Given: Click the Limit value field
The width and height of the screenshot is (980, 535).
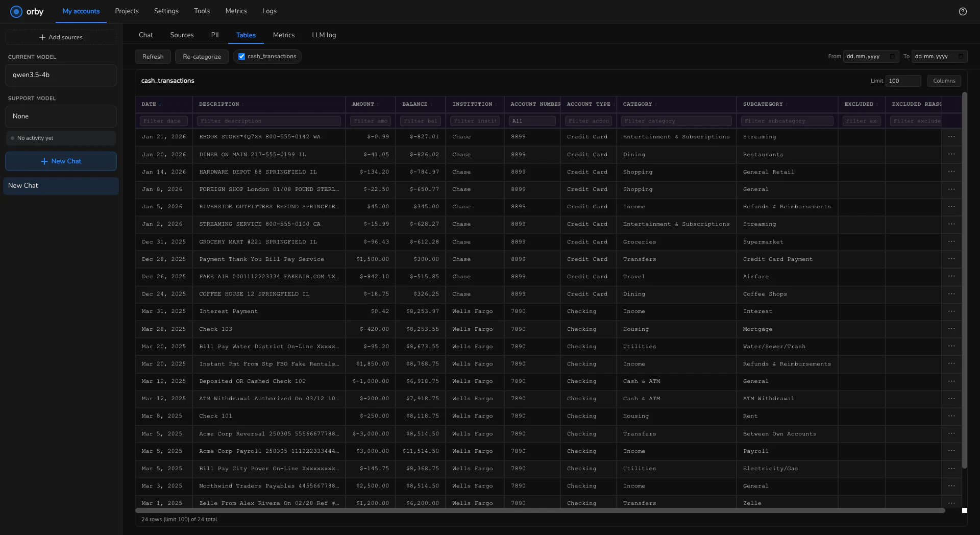Looking at the screenshot, I should (903, 81).
